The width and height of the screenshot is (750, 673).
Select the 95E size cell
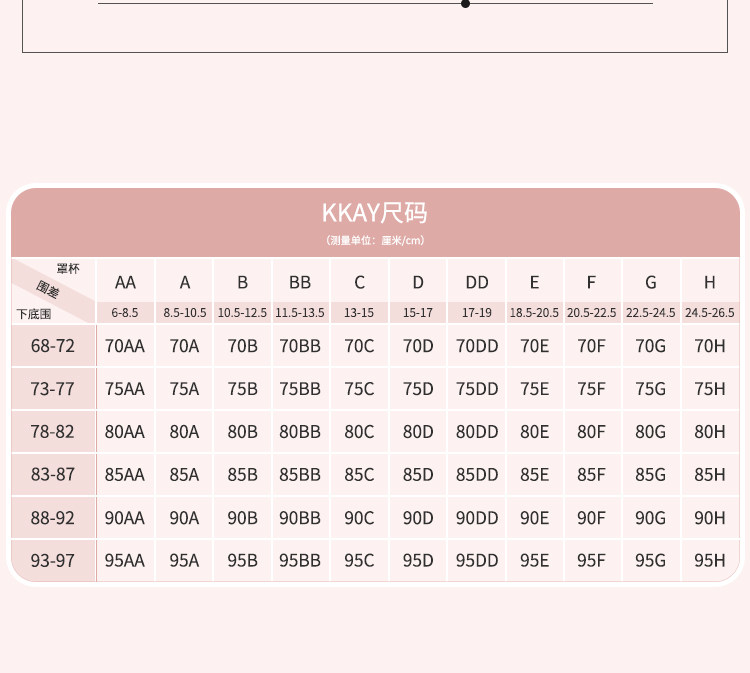pos(534,560)
